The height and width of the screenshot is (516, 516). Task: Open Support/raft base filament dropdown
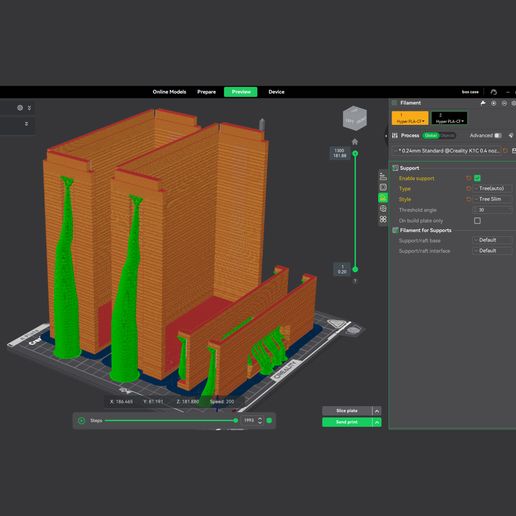click(493, 240)
